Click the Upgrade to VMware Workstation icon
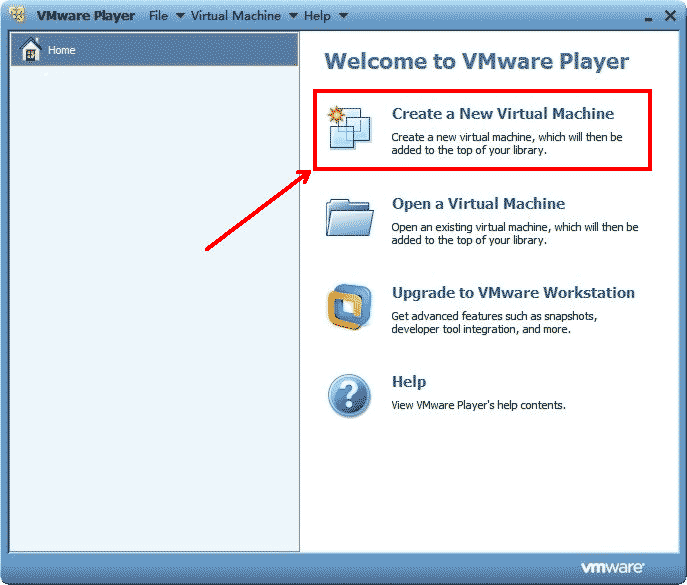Screen dimensions: 687x585 click(x=349, y=307)
